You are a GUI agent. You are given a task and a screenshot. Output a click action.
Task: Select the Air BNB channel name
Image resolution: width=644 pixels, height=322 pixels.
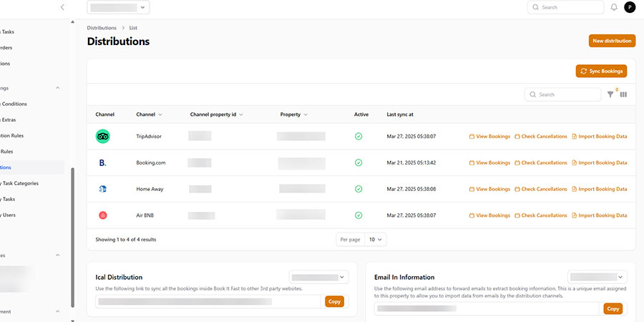[x=145, y=215]
